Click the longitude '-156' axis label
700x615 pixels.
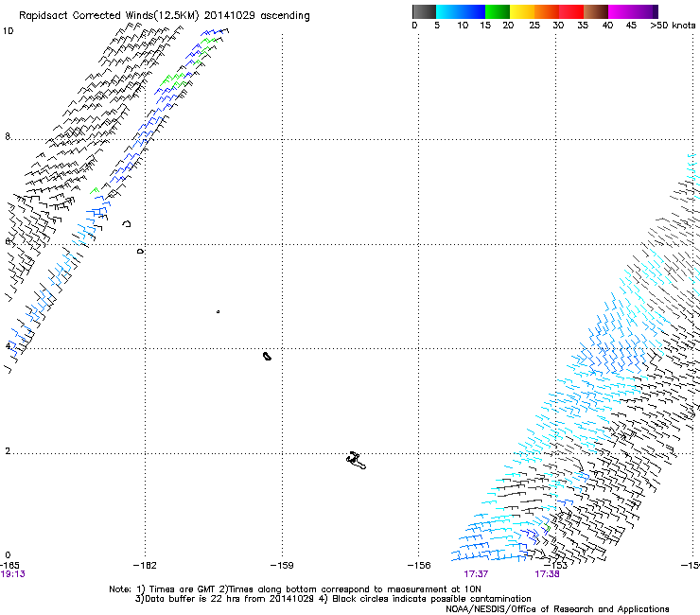pos(419,566)
